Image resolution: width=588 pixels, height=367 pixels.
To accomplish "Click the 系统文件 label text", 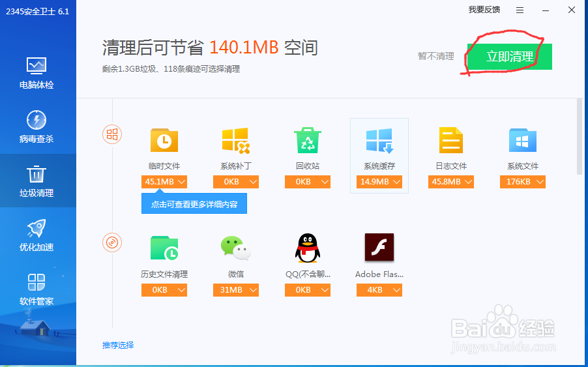I will 522,166.
